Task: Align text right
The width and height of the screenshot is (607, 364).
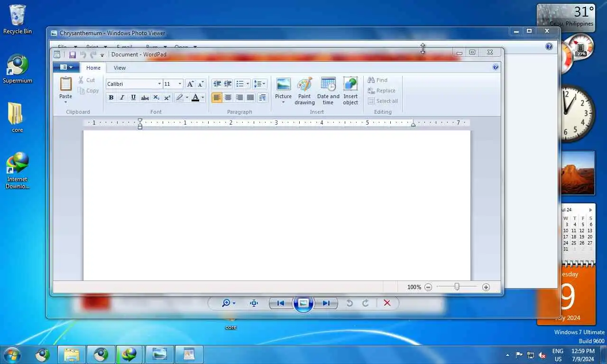Action: [239, 98]
